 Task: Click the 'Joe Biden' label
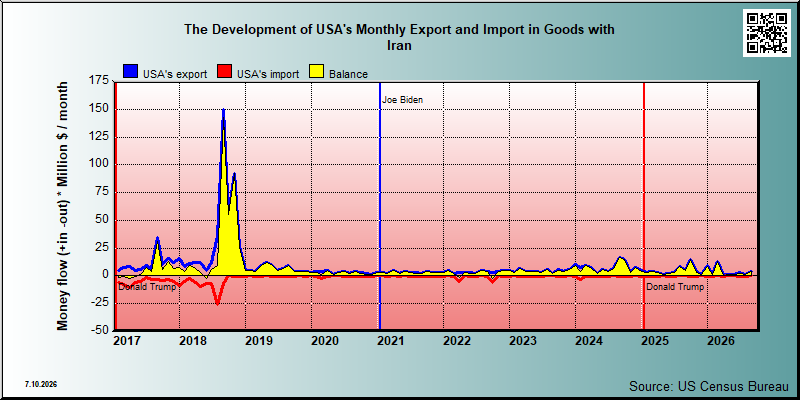pyautogui.click(x=403, y=100)
